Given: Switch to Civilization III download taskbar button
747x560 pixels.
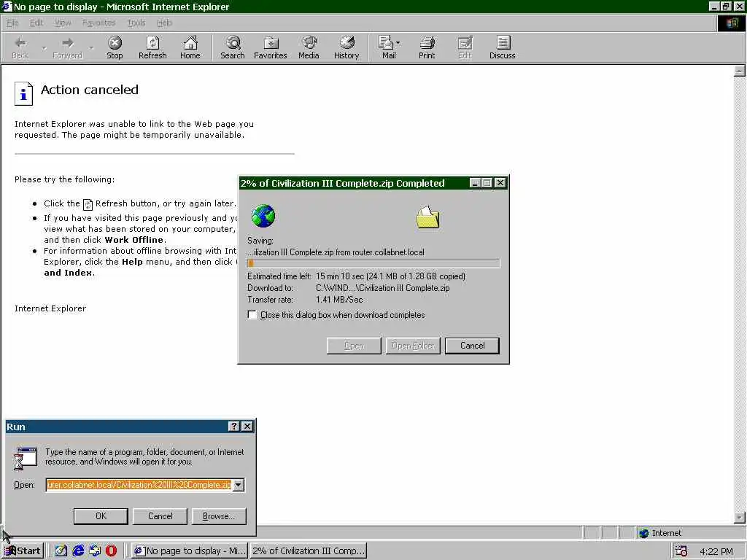Looking at the screenshot, I should (x=309, y=551).
